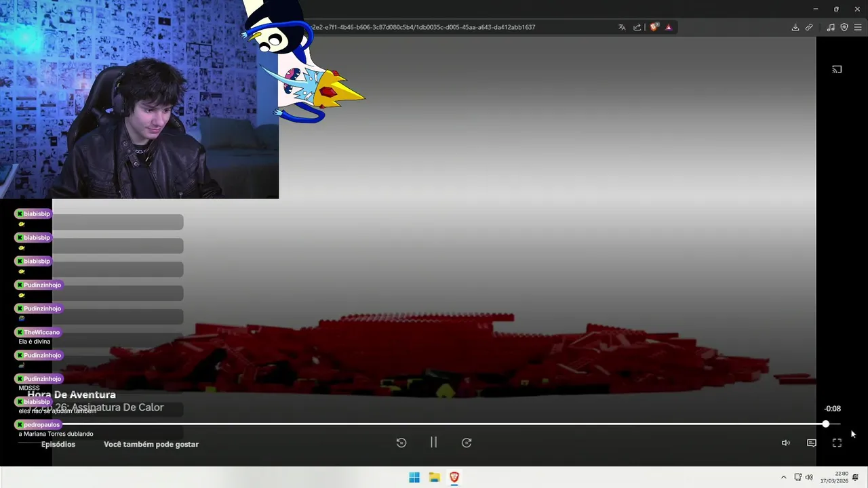
Task: Open the Episódios tab
Action: click(58, 445)
